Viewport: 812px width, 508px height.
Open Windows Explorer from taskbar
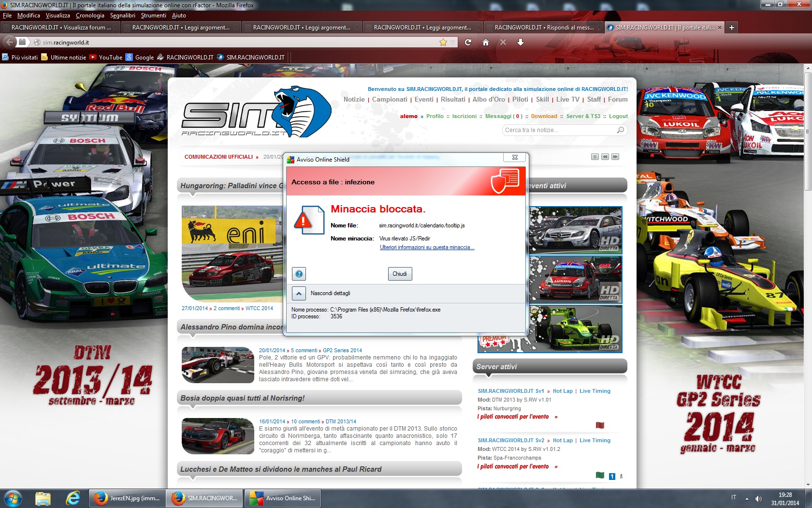pos(43,498)
